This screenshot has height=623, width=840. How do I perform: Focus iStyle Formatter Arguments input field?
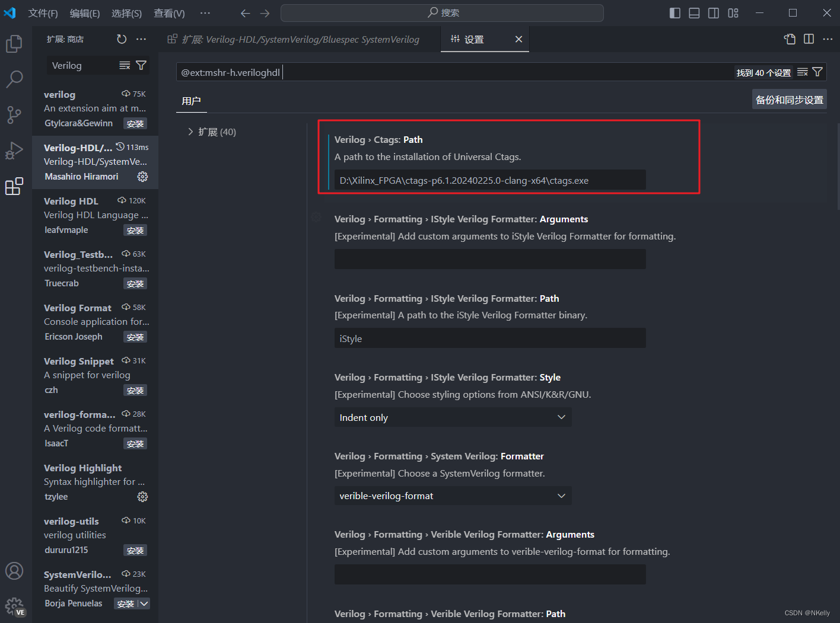coord(490,259)
